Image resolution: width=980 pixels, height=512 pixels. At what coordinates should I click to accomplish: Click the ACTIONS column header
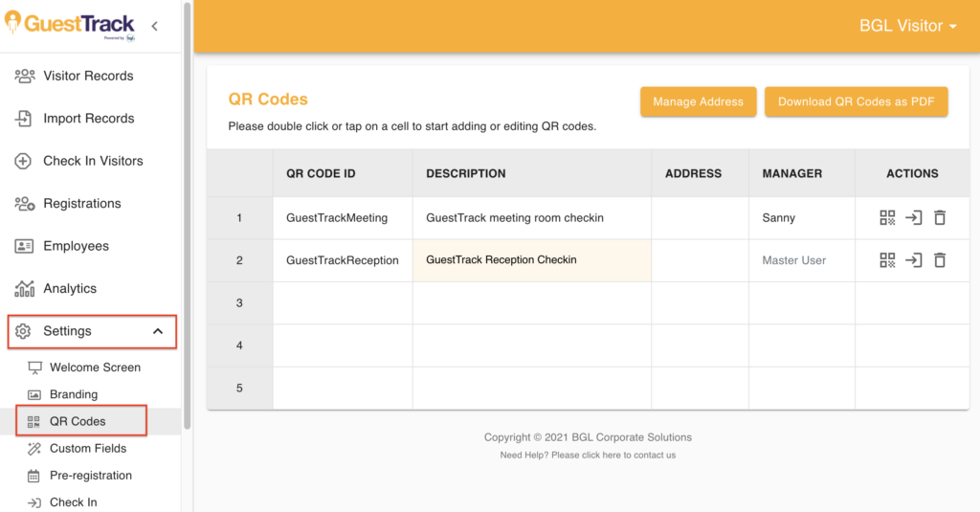pos(912,173)
